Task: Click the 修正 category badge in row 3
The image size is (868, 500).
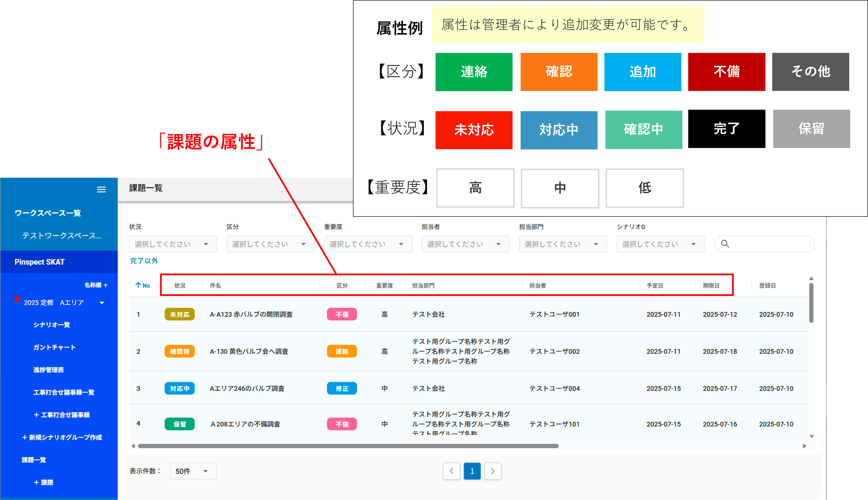Action: (342, 388)
